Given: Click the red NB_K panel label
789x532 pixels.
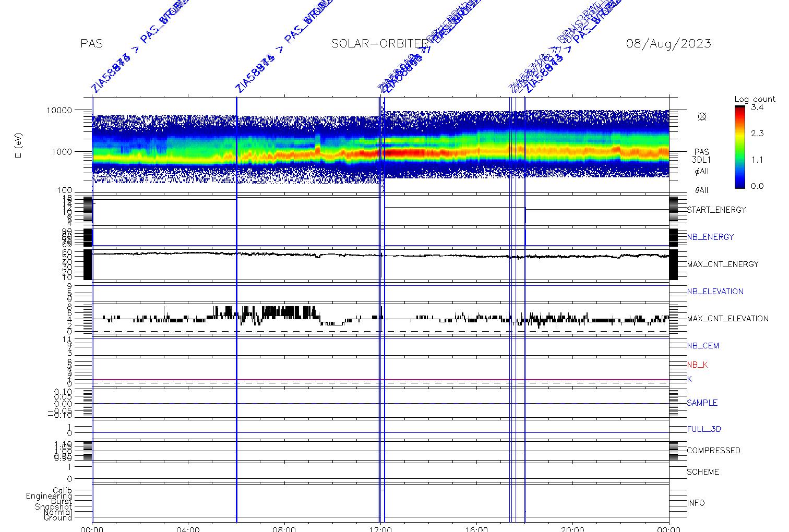Looking at the screenshot, I should [697, 365].
